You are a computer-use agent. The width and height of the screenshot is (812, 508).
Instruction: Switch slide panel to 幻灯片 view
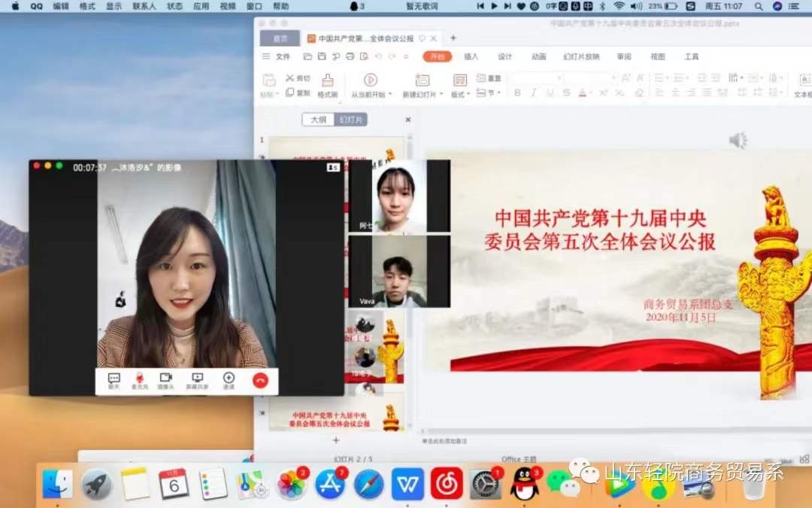point(351,120)
